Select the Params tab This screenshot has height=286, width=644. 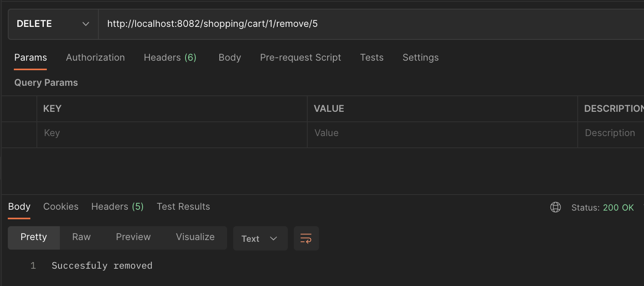(30, 57)
